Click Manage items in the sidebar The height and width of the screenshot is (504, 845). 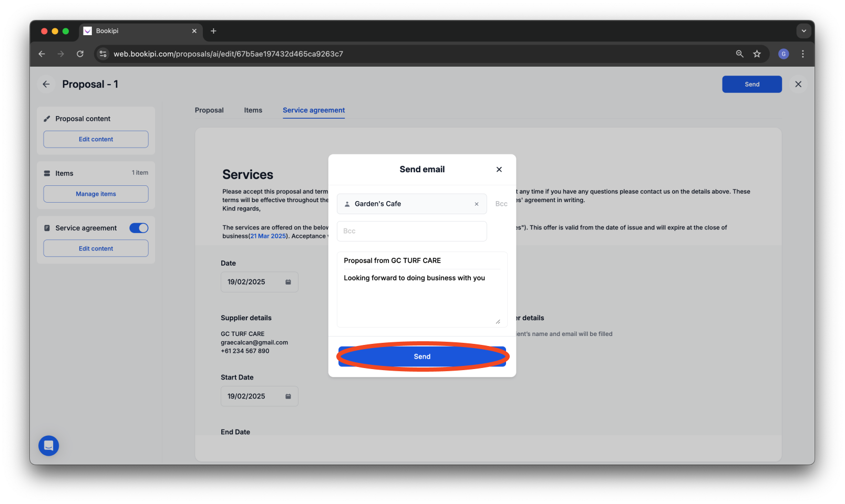pos(95,194)
